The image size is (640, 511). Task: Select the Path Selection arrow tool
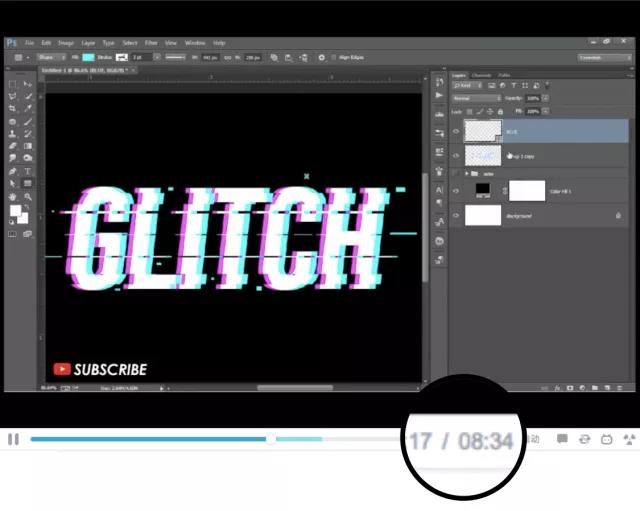(13, 184)
